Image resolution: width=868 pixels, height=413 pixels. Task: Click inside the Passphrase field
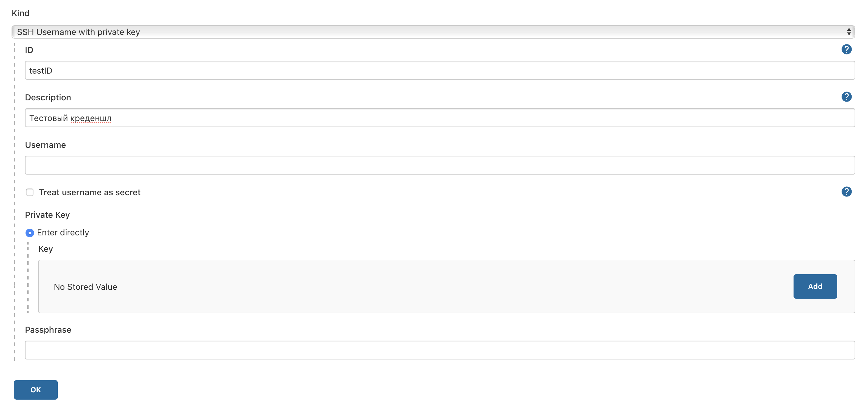[438, 350]
